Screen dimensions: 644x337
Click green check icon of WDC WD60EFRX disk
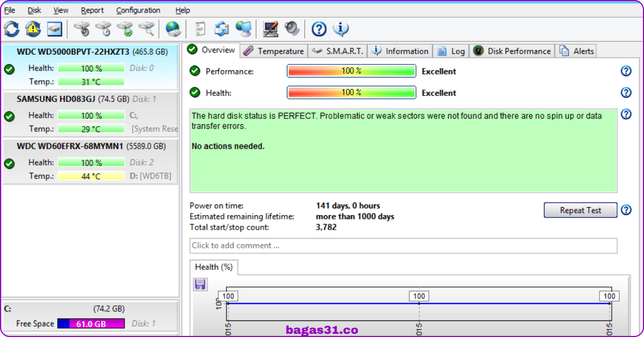click(x=9, y=163)
